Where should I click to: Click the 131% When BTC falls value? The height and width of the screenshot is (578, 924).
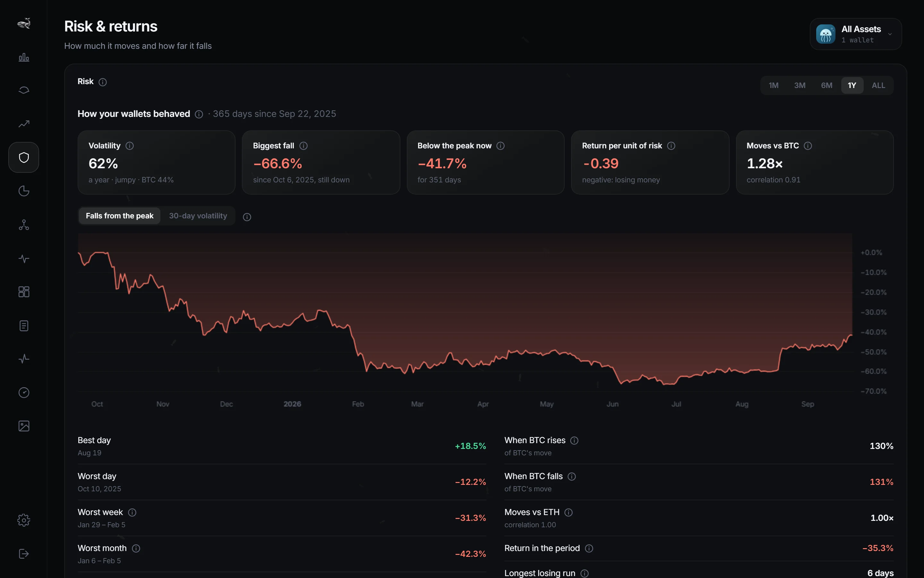tap(881, 482)
